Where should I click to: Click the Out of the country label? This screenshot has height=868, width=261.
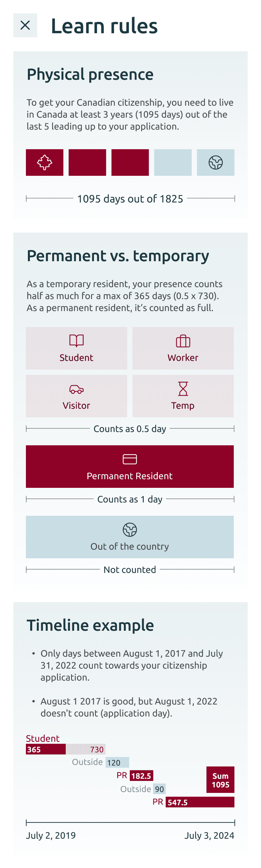pos(130,546)
